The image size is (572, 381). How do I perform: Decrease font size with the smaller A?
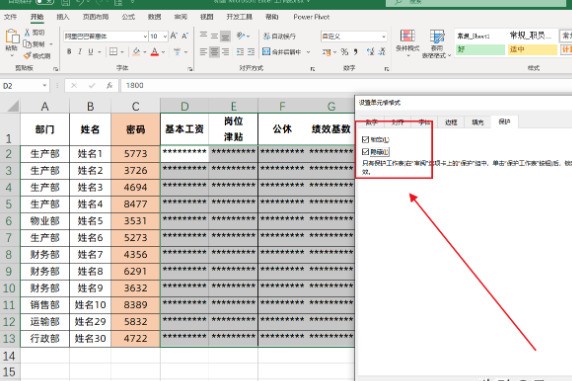tap(185, 36)
